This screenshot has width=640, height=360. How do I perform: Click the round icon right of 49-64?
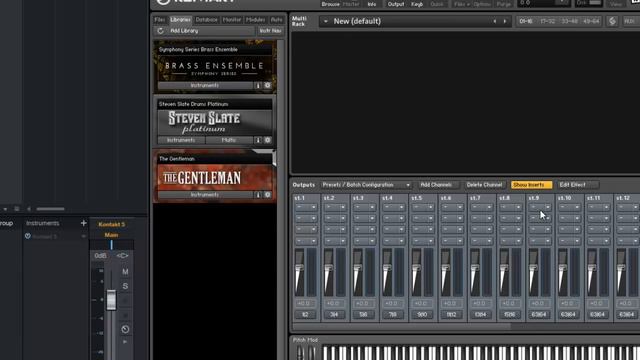coord(612,21)
